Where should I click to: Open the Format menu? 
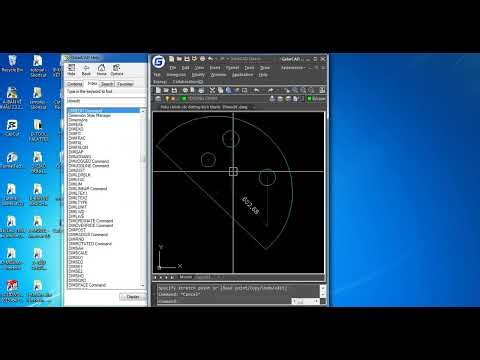tap(232, 68)
